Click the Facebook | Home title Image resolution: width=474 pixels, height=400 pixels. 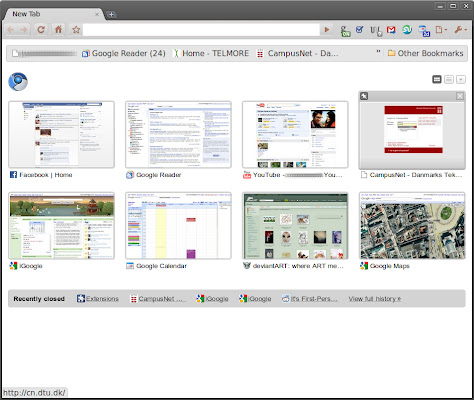point(46,175)
